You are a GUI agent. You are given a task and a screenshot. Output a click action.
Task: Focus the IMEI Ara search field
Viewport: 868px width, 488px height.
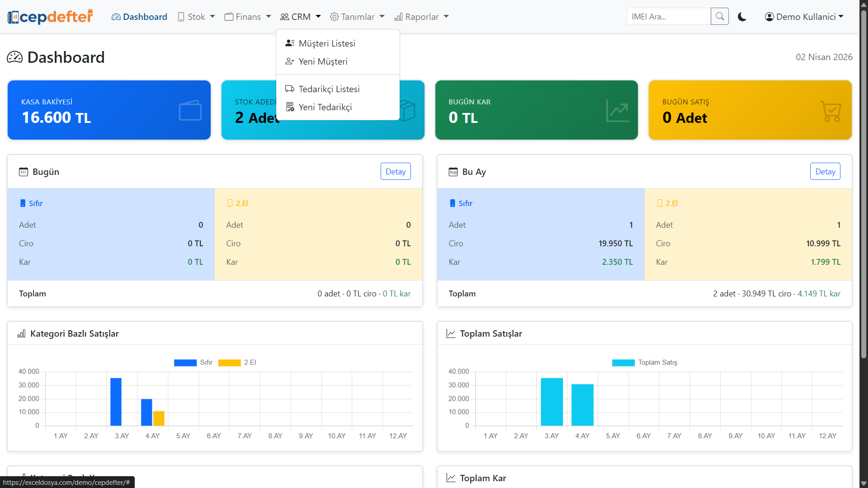coord(668,17)
